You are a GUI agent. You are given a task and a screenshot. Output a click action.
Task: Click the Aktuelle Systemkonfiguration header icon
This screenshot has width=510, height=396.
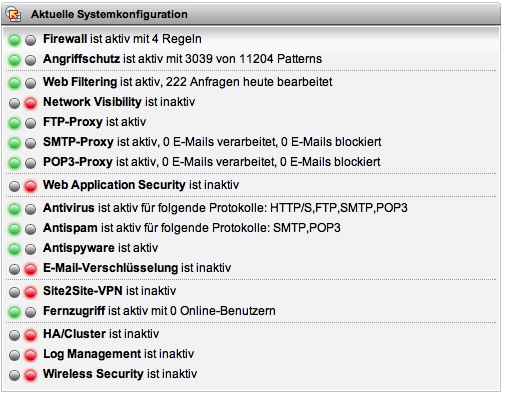[13, 14]
